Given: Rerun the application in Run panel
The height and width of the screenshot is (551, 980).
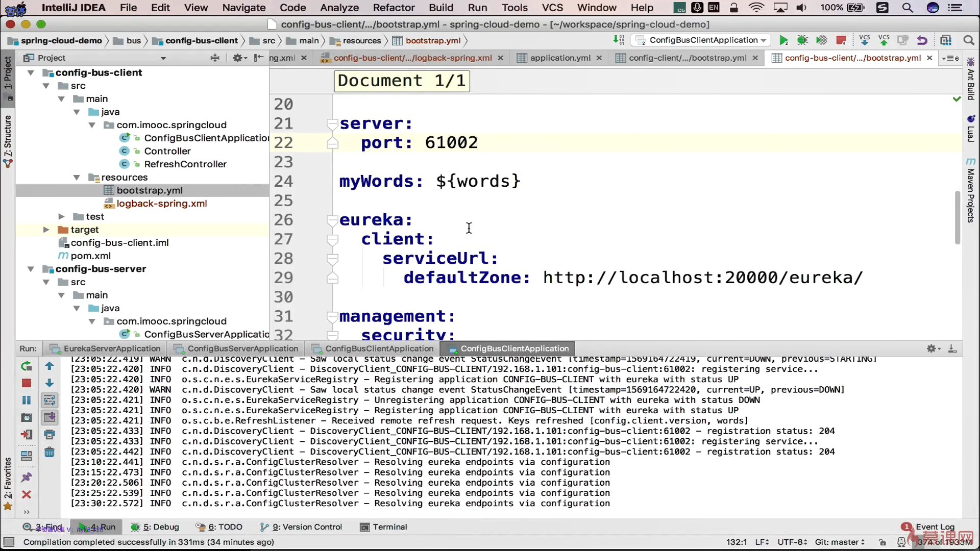Looking at the screenshot, I should pos(27,366).
